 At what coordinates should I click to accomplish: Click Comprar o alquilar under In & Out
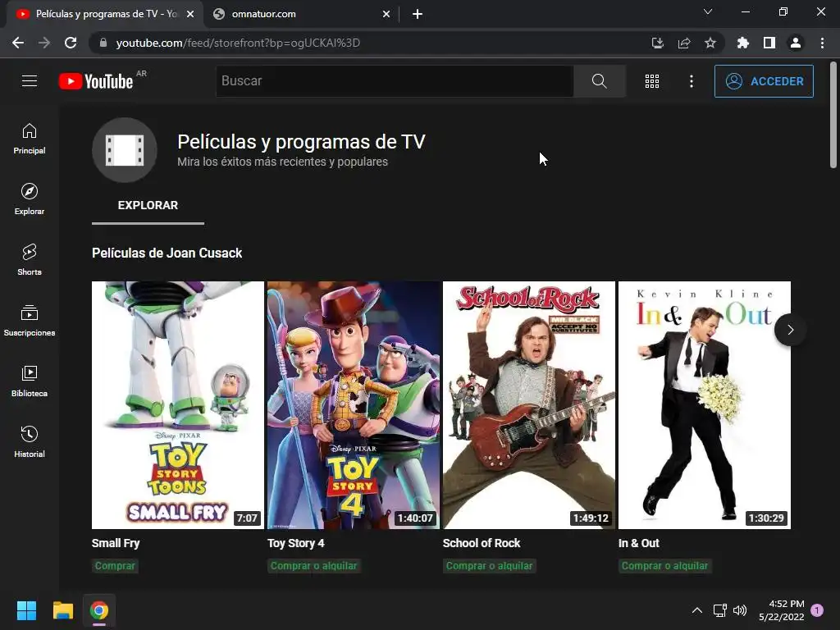[664, 566]
